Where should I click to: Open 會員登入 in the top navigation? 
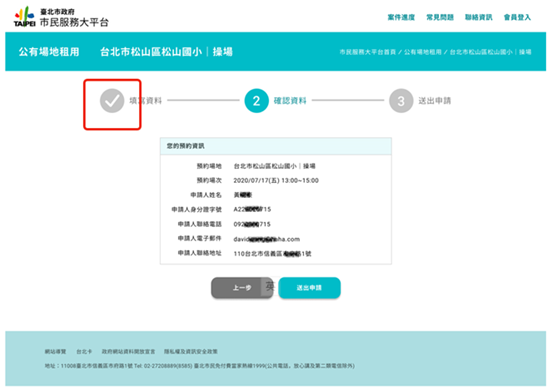[517, 17]
